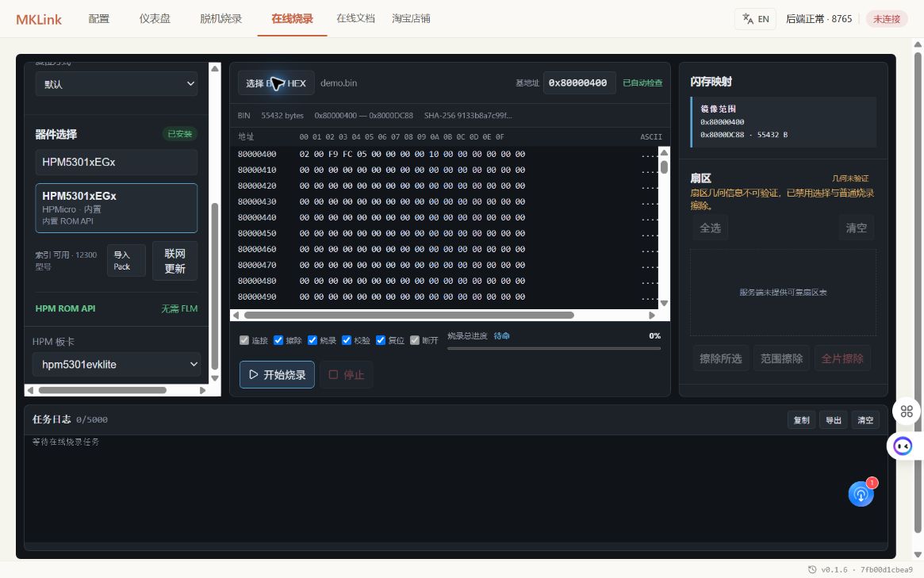Click the blue download bubble with red badge
The width and height of the screenshot is (924, 578).
point(861,494)
